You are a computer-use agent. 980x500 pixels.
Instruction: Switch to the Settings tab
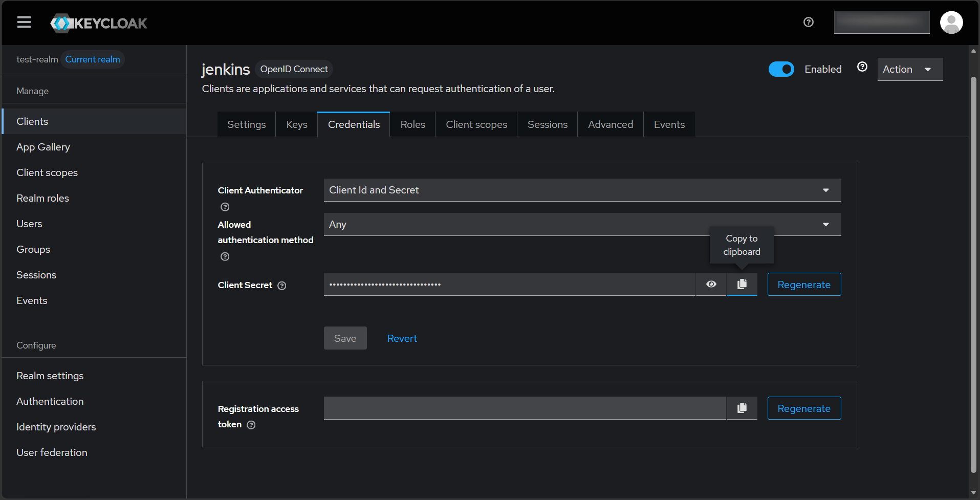247,124
